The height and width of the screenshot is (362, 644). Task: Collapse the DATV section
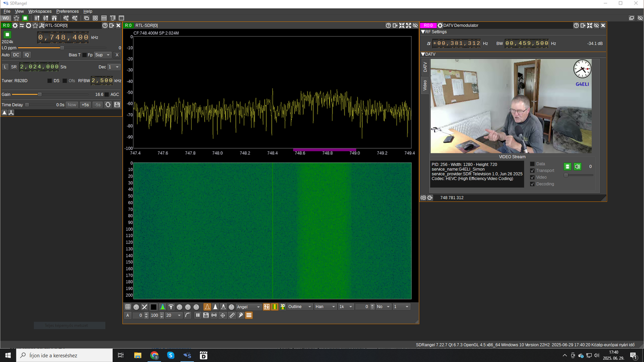pos(423,54)
